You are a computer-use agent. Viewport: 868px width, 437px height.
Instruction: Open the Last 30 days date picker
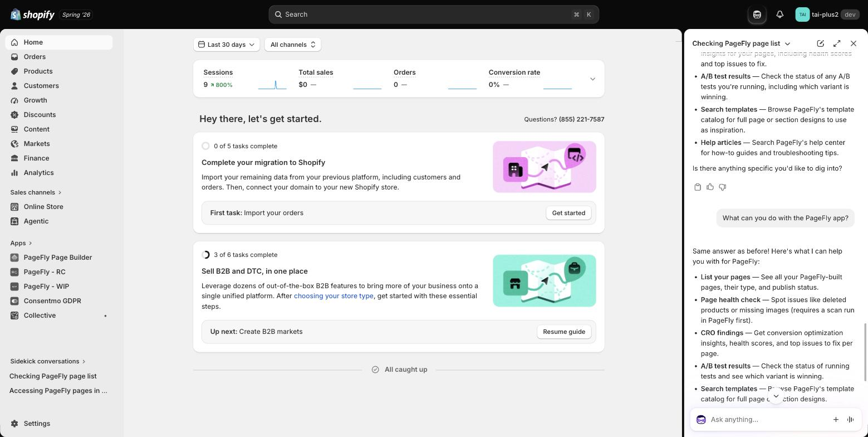(x=227, y=45)
